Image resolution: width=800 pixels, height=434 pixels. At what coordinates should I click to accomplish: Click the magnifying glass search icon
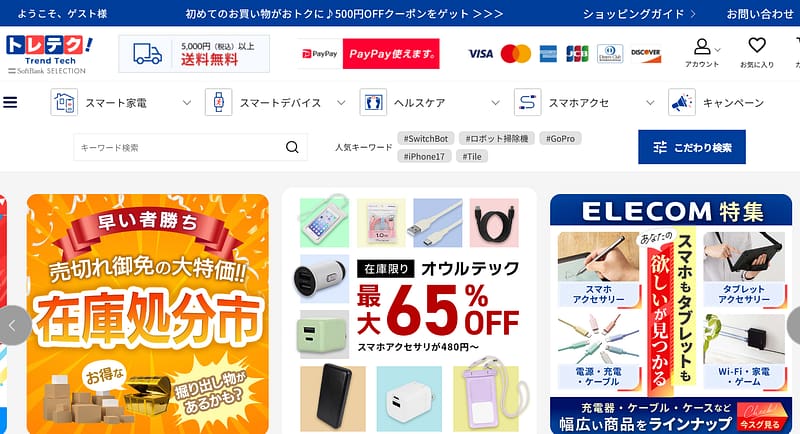coord(292,147)
